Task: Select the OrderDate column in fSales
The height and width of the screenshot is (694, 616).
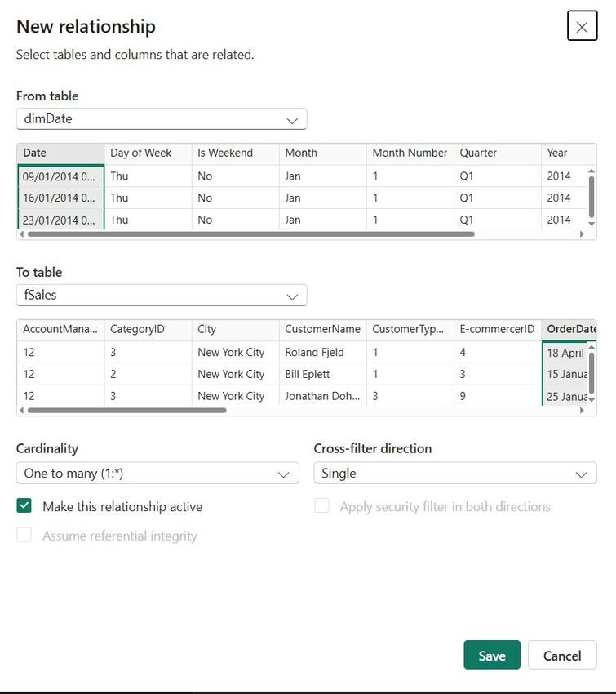Action: pos(570,329)
